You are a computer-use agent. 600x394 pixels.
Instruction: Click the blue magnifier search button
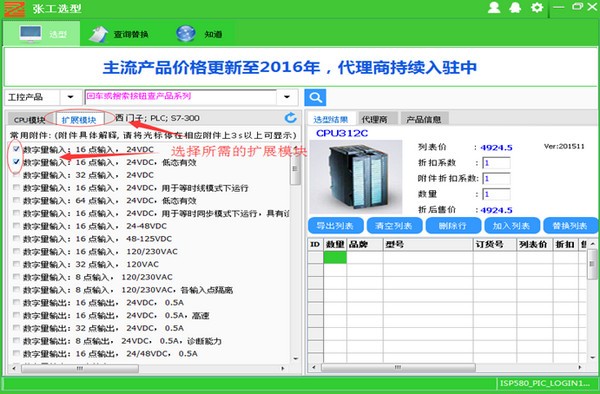(315, 98)
